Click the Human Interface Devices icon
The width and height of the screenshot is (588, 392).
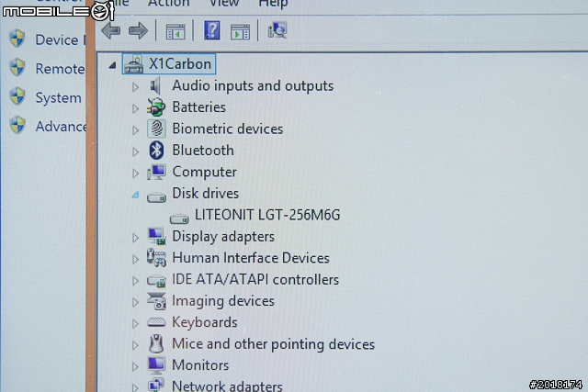click(x=156, y=258)
